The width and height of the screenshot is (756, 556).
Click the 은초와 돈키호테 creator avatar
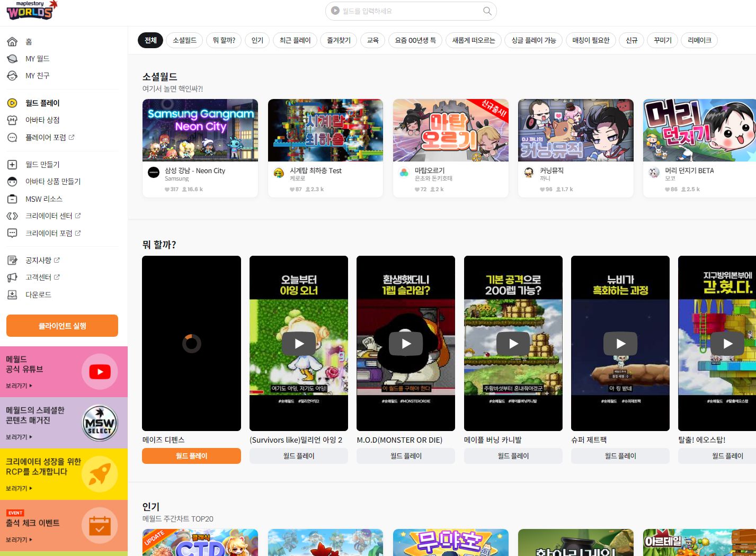pos(404,173)
